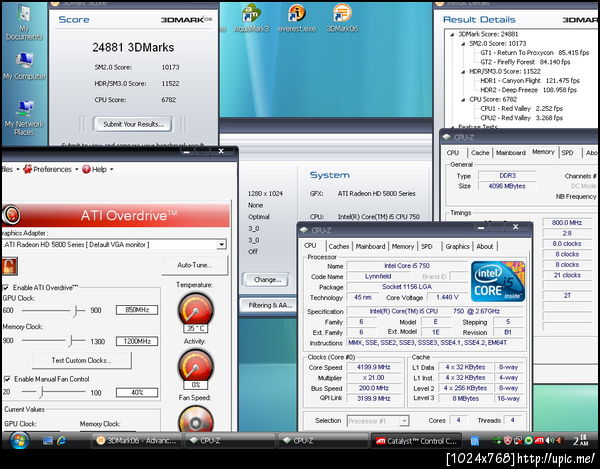Click the Fan Speed gauge dial
600x469 pixels.
tap(196, 419)
